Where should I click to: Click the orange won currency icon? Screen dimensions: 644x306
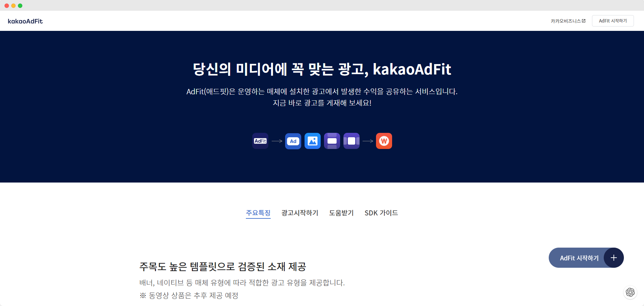point(384,141)
